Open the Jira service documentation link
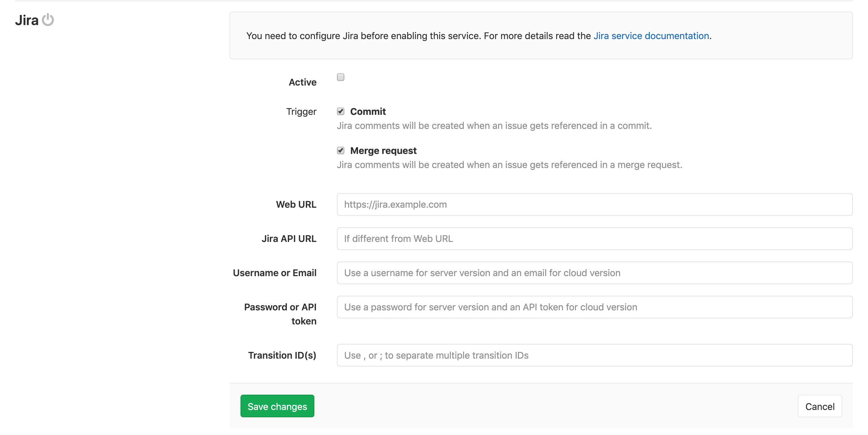 [651, 36]
